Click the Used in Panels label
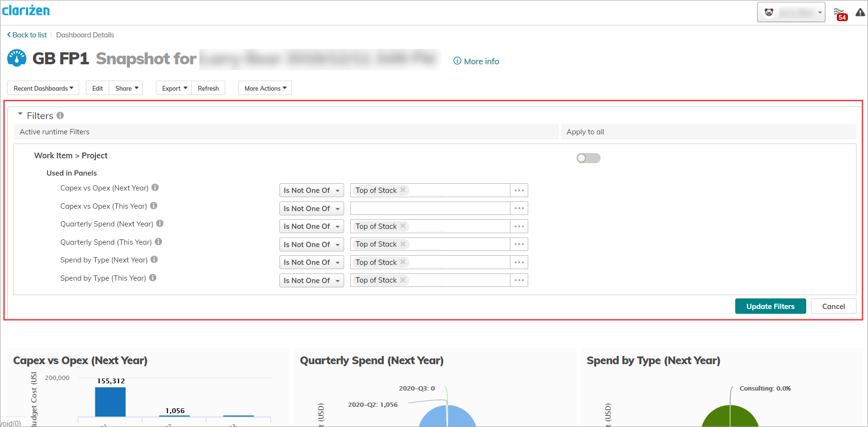This screenshot has height=427, width=868. pyautogui.click(x=71, y=173)
